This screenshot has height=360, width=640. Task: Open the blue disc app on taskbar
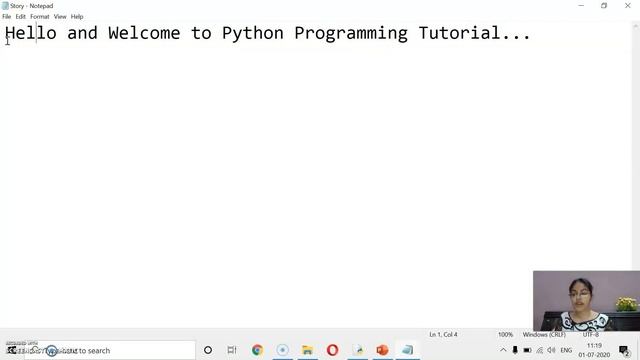click(x=282, y=350)
